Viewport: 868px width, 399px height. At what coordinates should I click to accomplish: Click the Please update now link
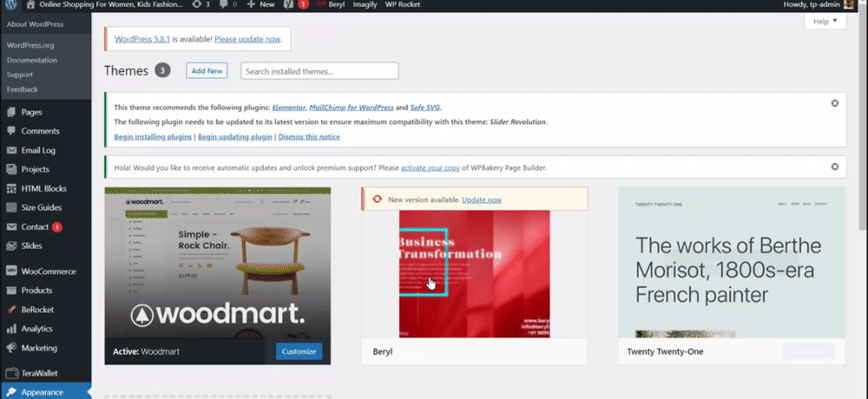point(247,39)
